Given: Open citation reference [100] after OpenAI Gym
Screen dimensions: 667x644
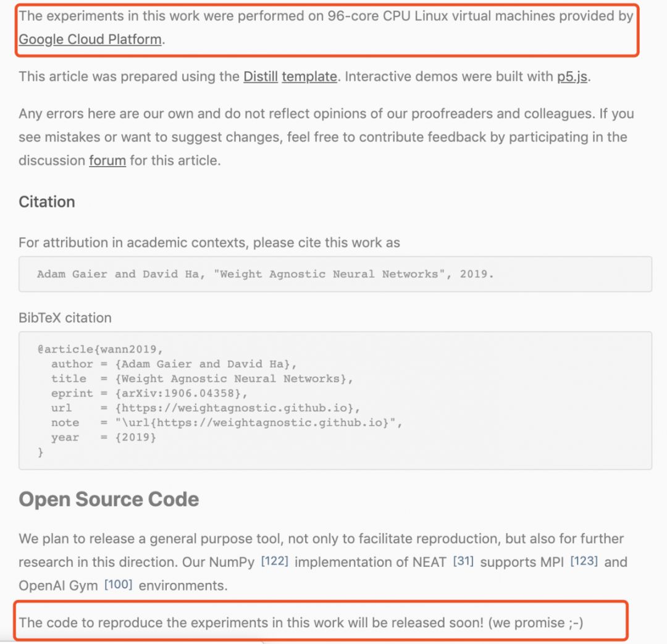Looking at the screenshot, I should [118, 584].
